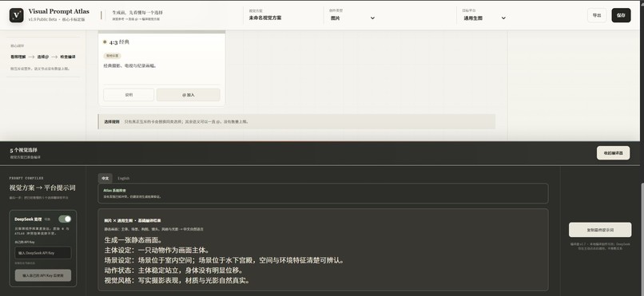The width and height of the screenshot is (644, 296).
Task: Click the 未命名视觉方案 project name field
Action: tap(265, 18)
